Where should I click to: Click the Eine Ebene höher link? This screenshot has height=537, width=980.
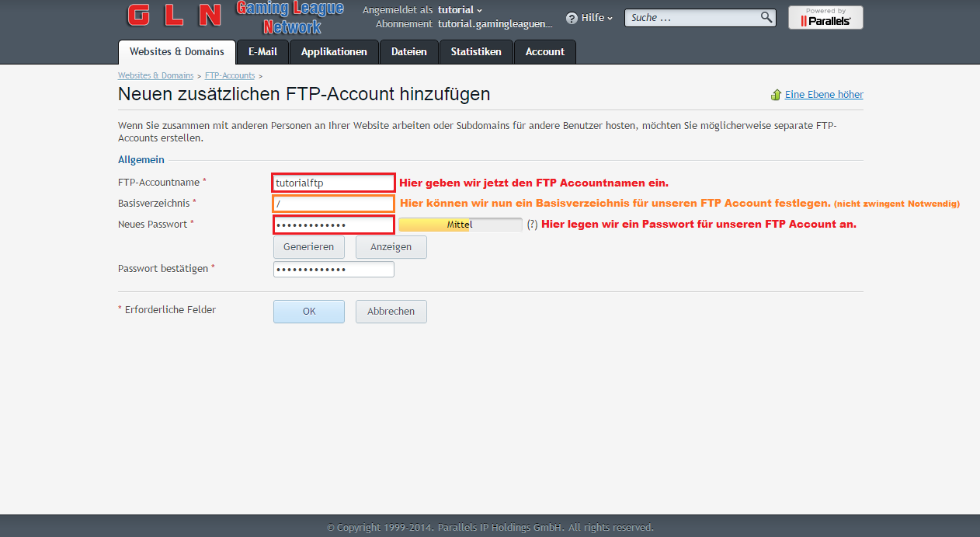823,95
